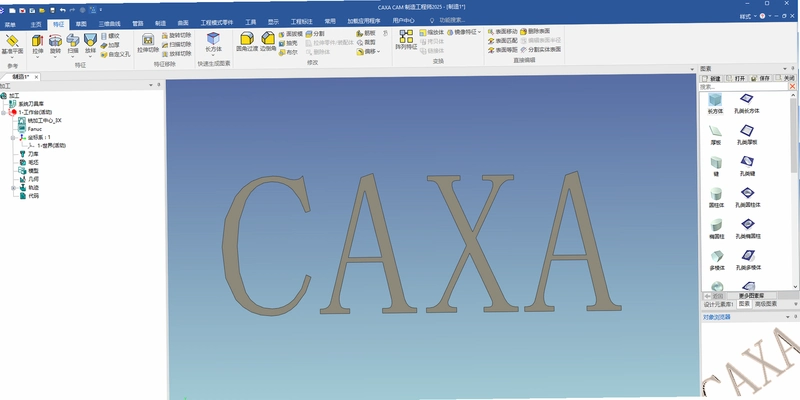Click the undo arrow in quick access toolbar
The height and width of the screenshot is (400, 800).
(x=62, y=10)
